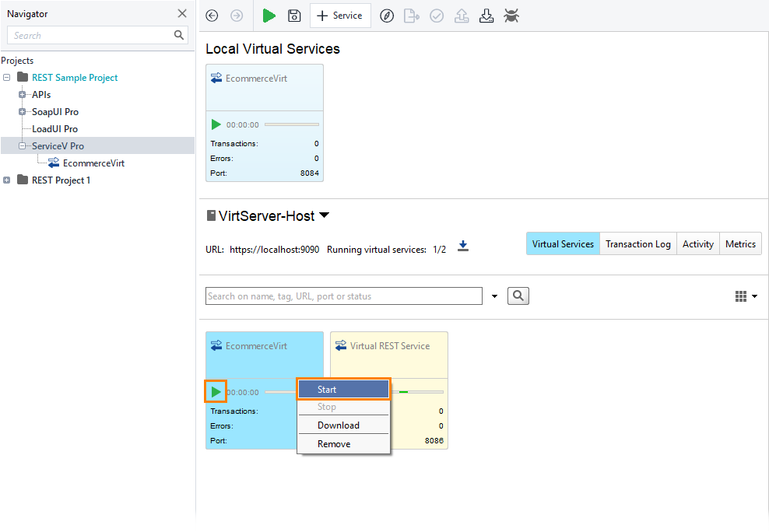769x532 pixels.
Task: Select REST Project 1 in the tree
Action: (x=61, y=180)
